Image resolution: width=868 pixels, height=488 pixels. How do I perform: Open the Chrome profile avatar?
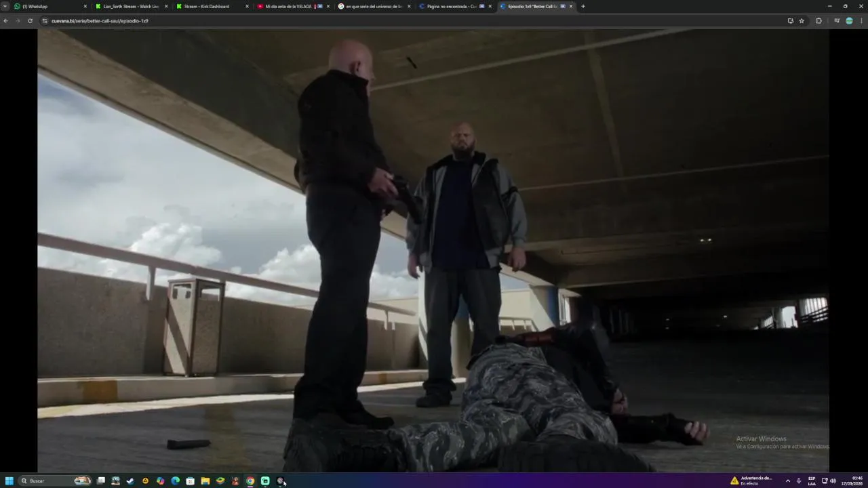(849, 21)
